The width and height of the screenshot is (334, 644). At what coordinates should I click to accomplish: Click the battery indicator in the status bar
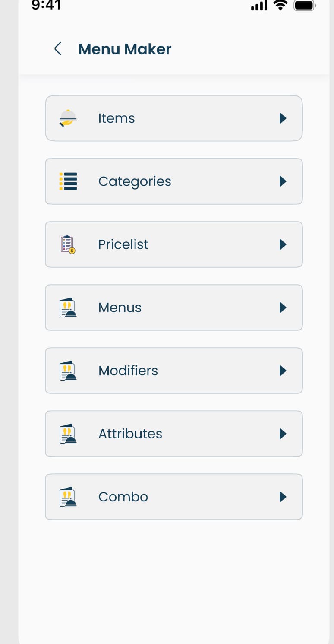(304, 6)
